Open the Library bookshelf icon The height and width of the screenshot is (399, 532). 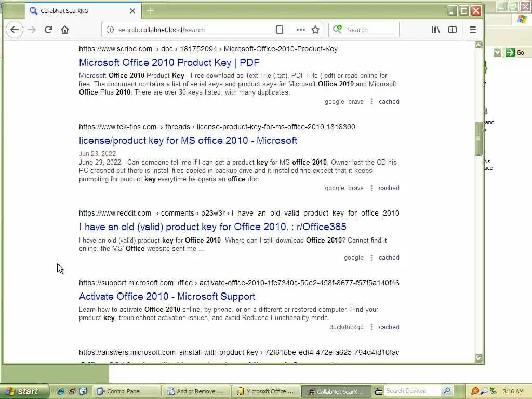[x=436, y=30]
